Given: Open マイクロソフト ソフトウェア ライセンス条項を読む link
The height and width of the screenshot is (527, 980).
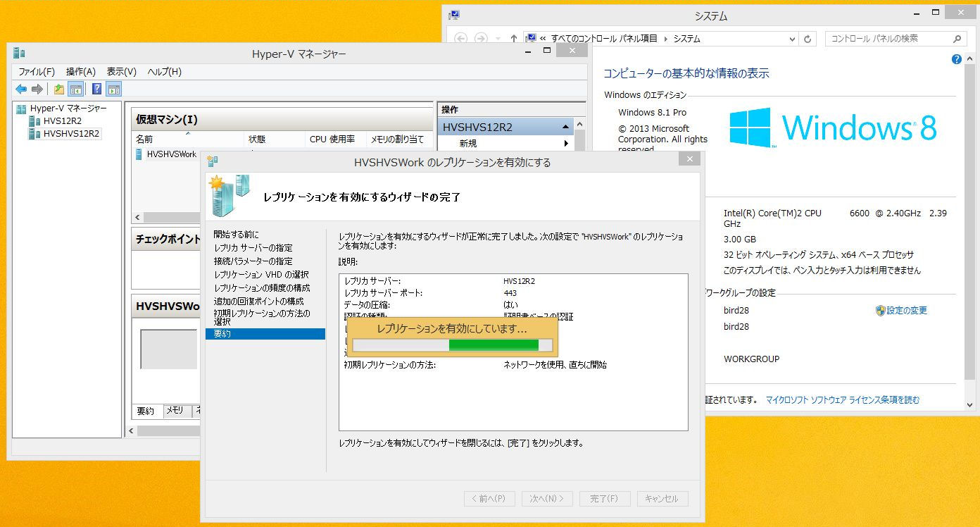Looking at the screenshot, I should (843, 399).
